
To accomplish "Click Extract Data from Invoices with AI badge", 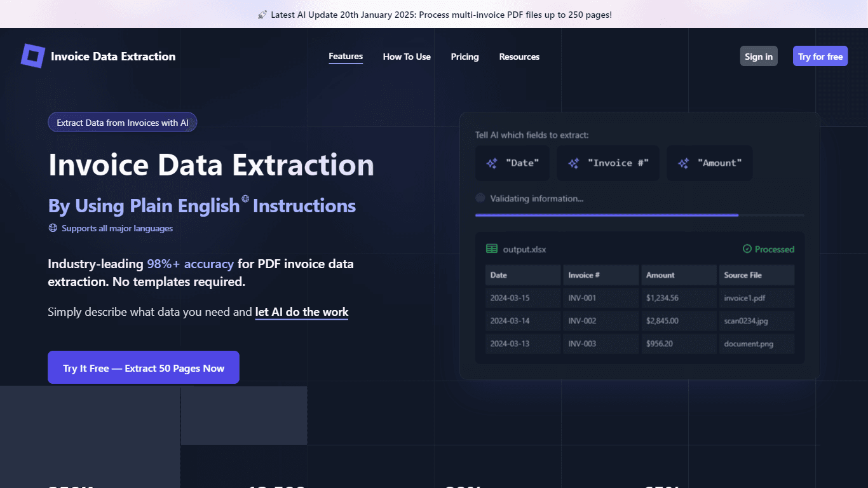I will (123, 123).
